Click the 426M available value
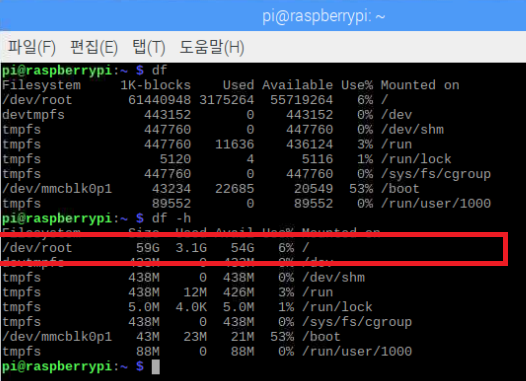 click(239, 292)
